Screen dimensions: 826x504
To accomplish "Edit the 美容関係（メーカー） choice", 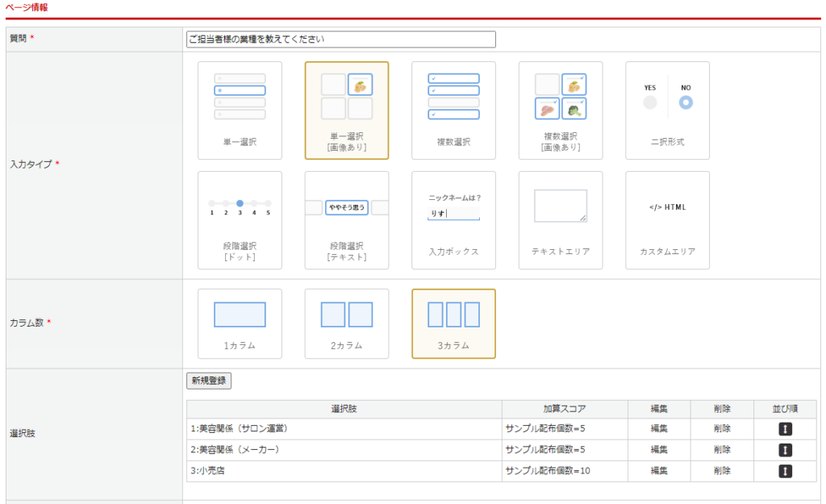I will click(659, 450).
